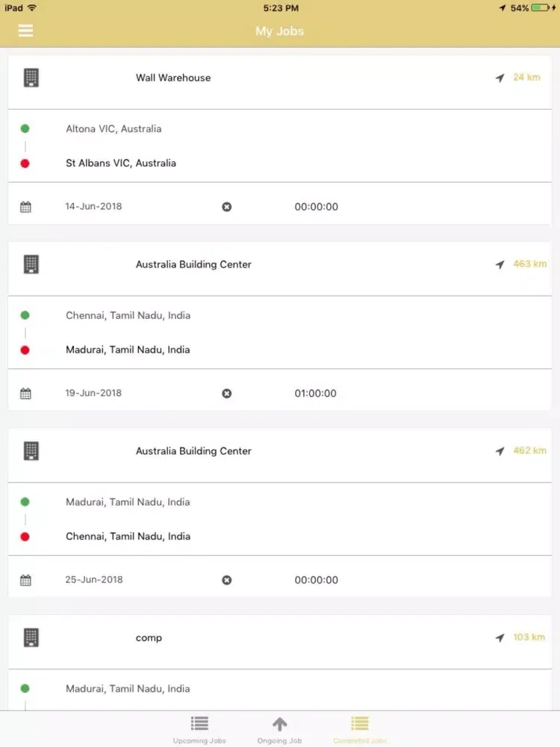
Task: Tap building icon of the comp job
Action: 31,638
